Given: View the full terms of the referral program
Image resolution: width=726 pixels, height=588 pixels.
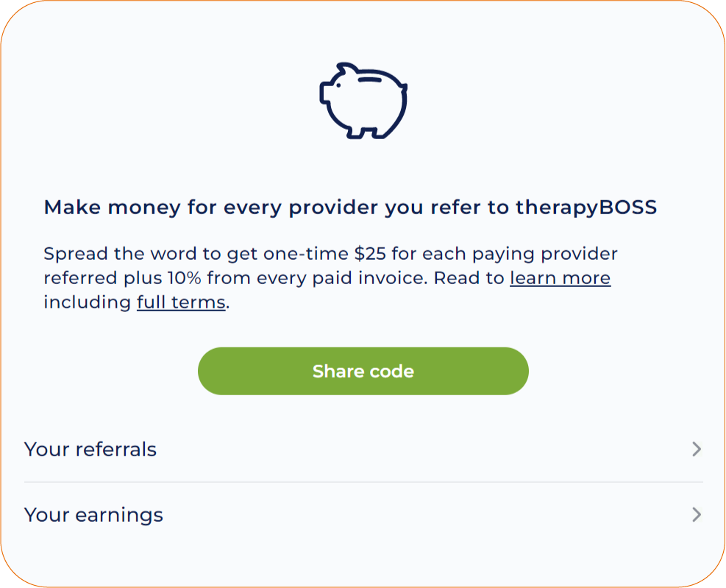Looking at the screenshot, I should coord(181,302).
